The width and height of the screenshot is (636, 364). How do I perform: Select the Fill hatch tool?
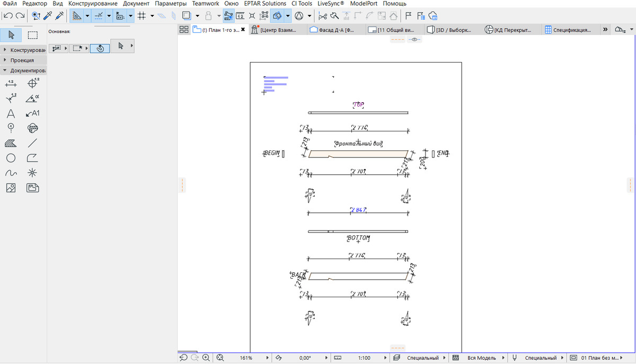tap(11, 143)
